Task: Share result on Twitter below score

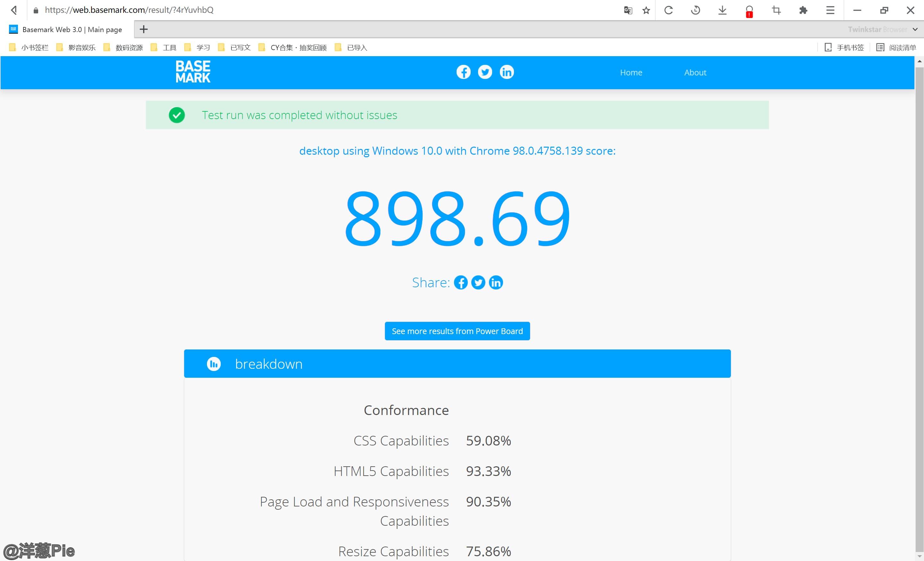Action: coord(478,282)
